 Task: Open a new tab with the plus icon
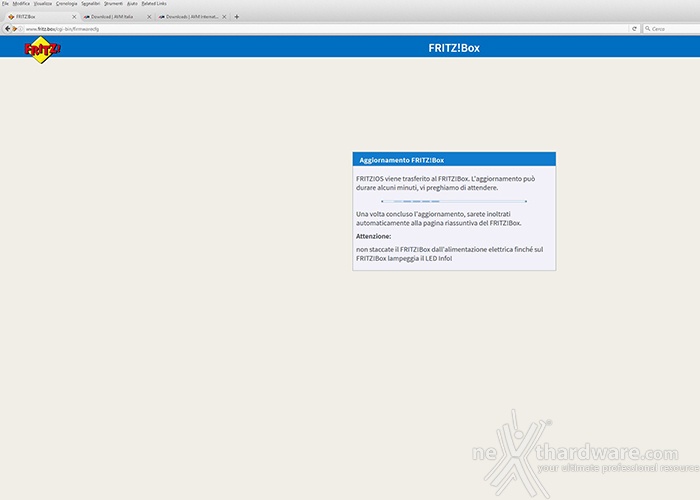[x=237, y=17]
